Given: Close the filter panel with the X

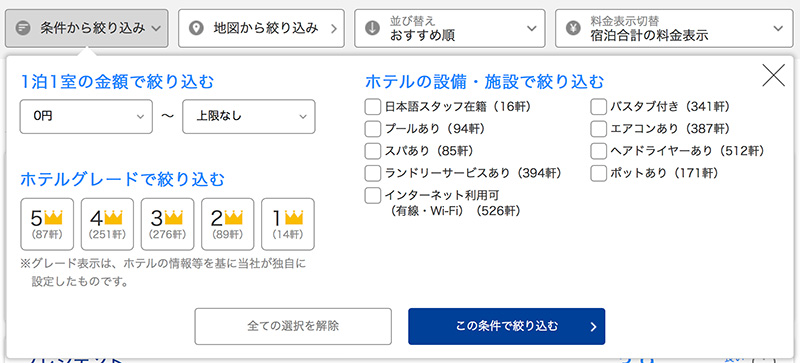Looking at the screenshot, I should [x=773, y=76].
